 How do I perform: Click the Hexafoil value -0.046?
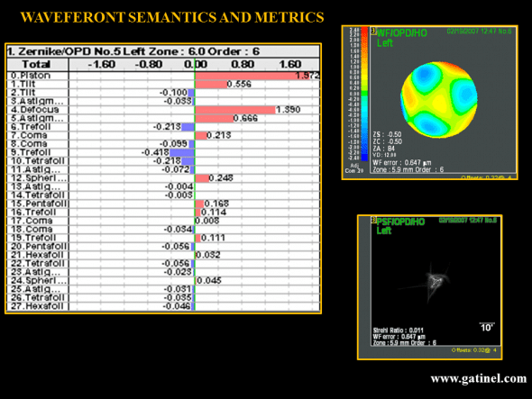click(177, 306)
